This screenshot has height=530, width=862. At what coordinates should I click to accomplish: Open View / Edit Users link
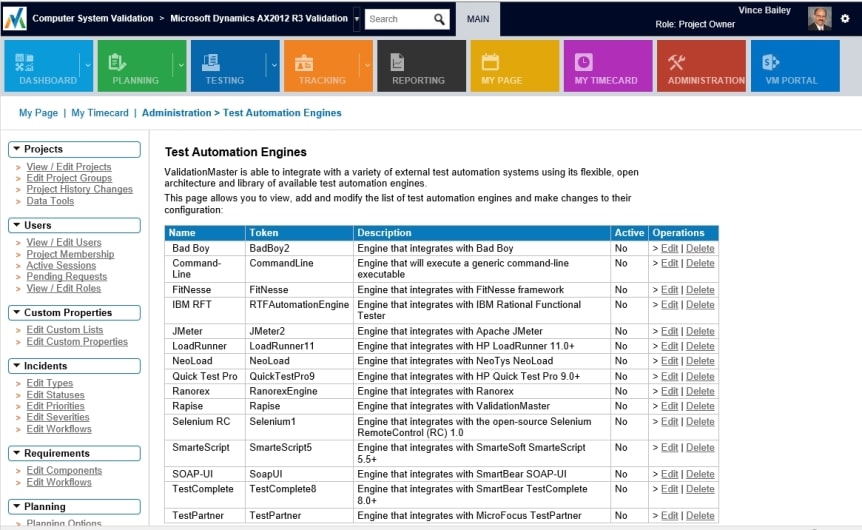(x=64, y=242)
